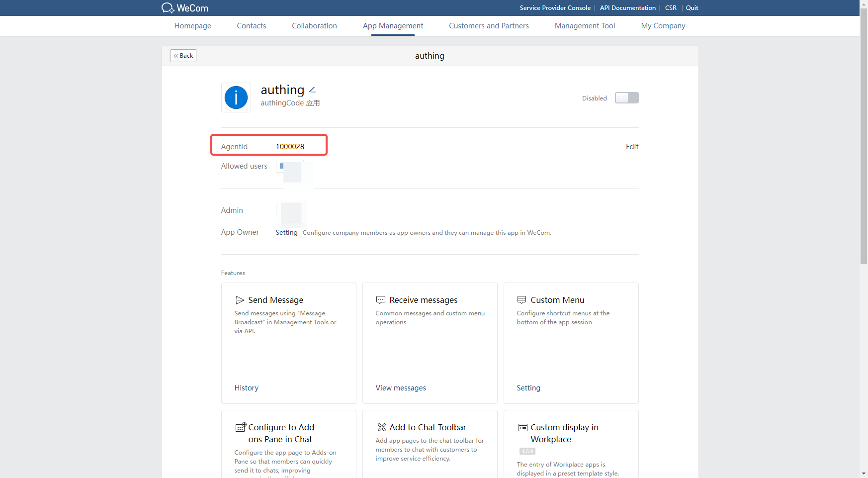The image size is (868, 478).
Task: Click the Receive messages chat bubble icon
Action: coord(381,300)
